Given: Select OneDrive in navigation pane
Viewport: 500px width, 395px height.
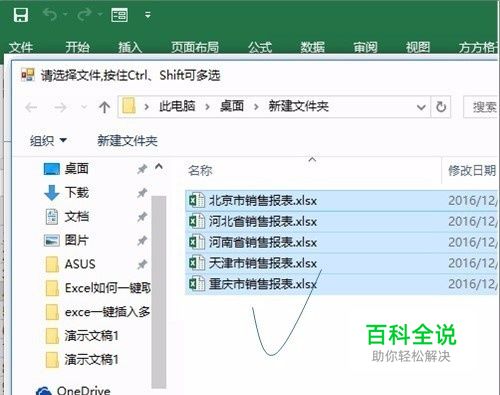Looking at the screenshot, I should coord(83,390).
